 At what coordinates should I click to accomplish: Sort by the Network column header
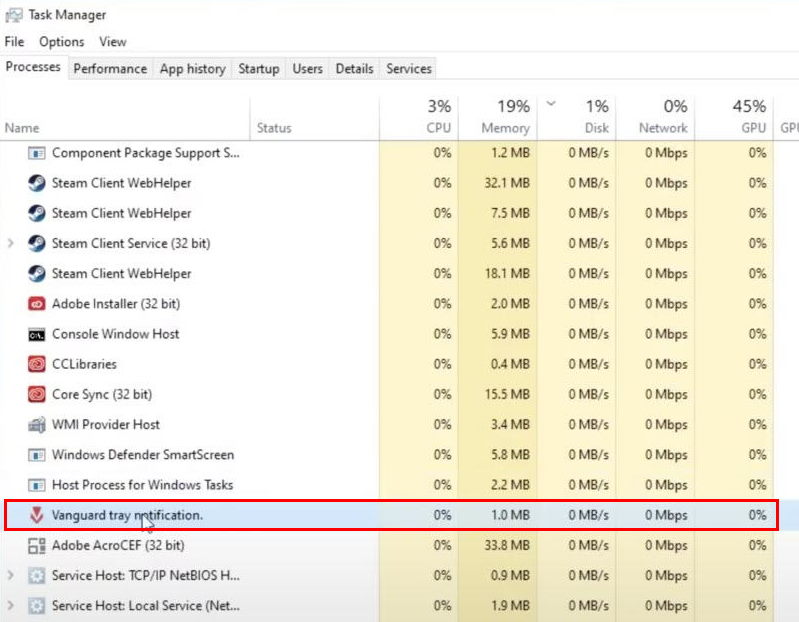(x=655, y=118)
